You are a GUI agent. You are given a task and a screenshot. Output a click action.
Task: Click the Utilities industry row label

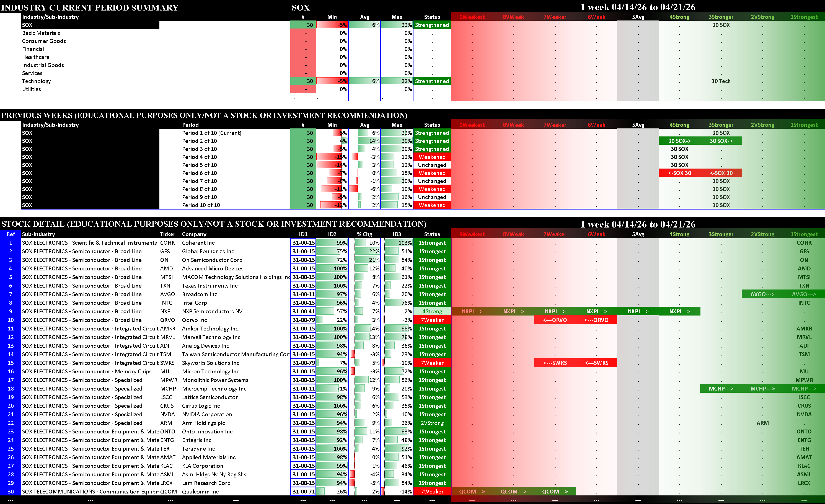pyautogui.click(x=32, y=89)
